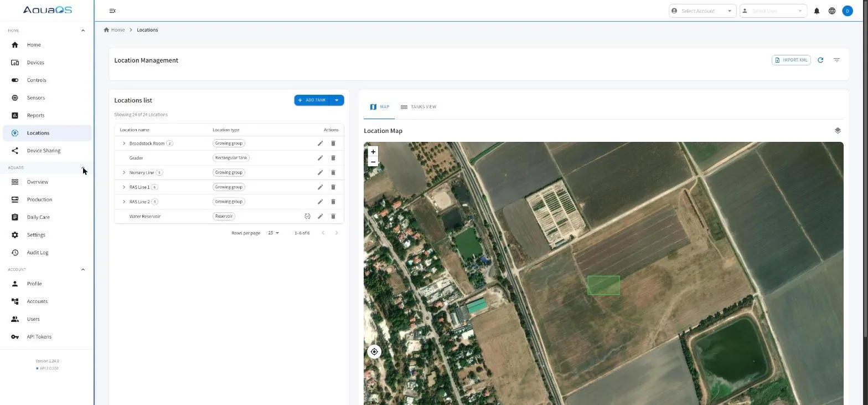The height and width of the screenshot is (405, 868).
Task: Click the Water Reservoir sync icon
Action: pos(307,217)
